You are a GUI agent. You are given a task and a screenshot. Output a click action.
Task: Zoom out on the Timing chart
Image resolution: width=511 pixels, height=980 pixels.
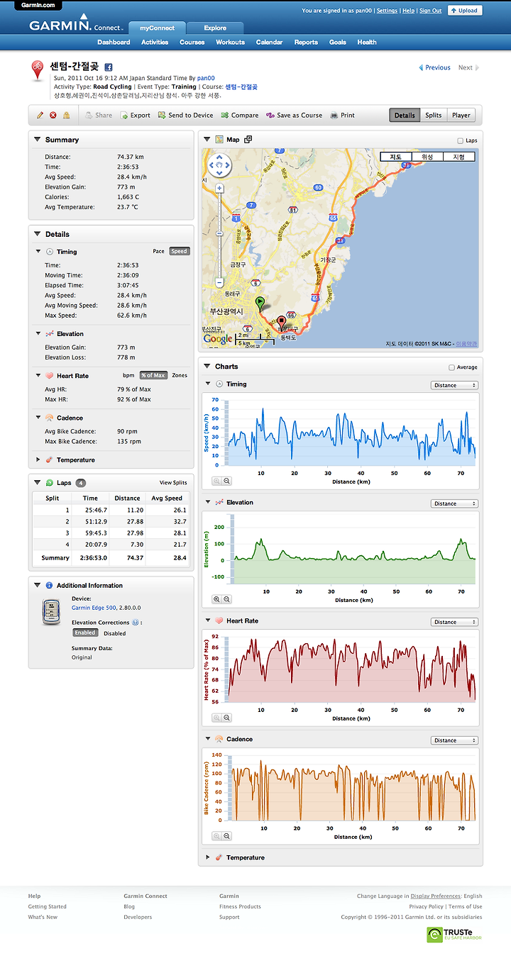pos(227,481)
